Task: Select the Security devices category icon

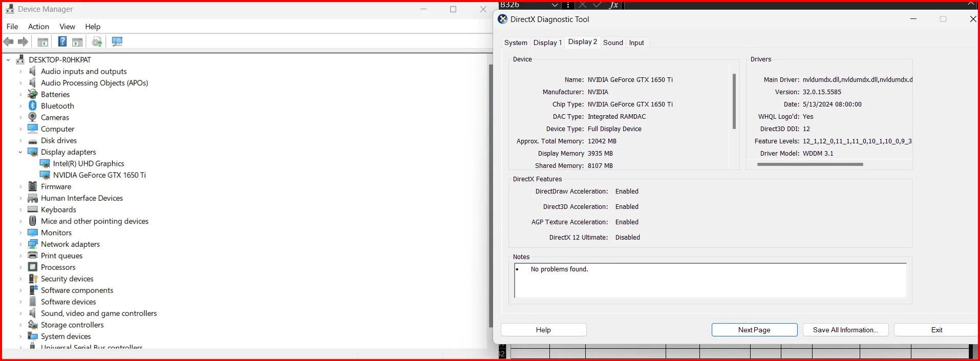Action: (33, 279)
